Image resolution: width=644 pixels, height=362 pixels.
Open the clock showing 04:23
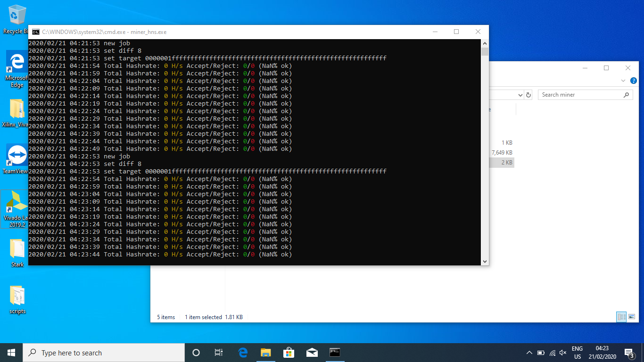tap(603, 353)
